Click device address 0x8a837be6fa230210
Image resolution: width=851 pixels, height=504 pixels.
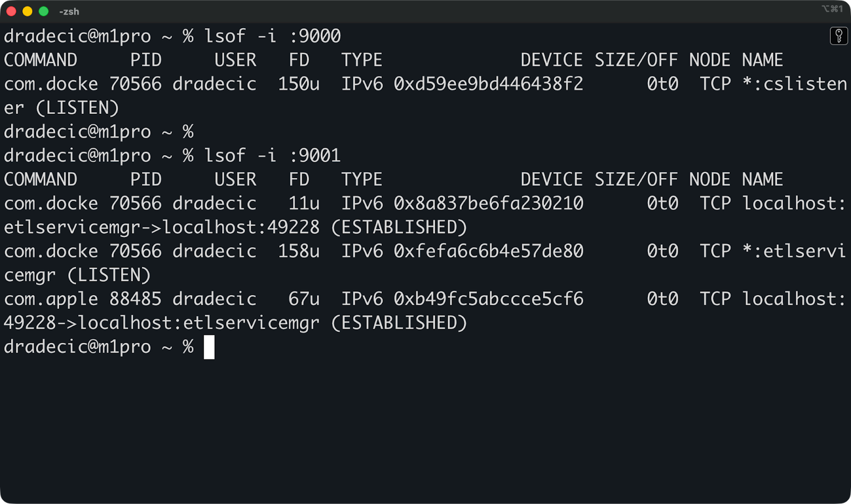[488, 203]
